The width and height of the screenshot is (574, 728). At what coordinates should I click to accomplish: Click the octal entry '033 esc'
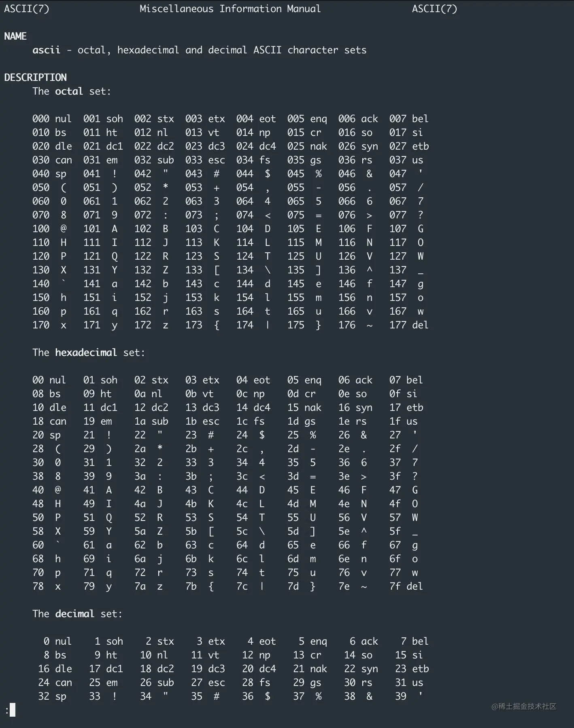(x=205, y=160)
